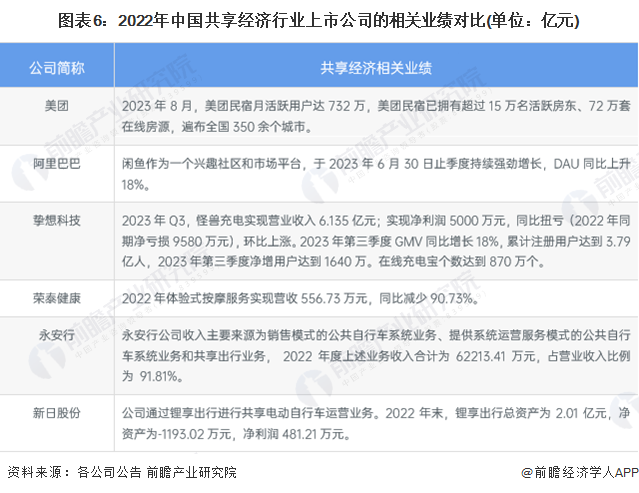Viewport: 639px width, 493px height.
Task: Click the chart title 图表6 heading
Action: (x=319, y=20)
